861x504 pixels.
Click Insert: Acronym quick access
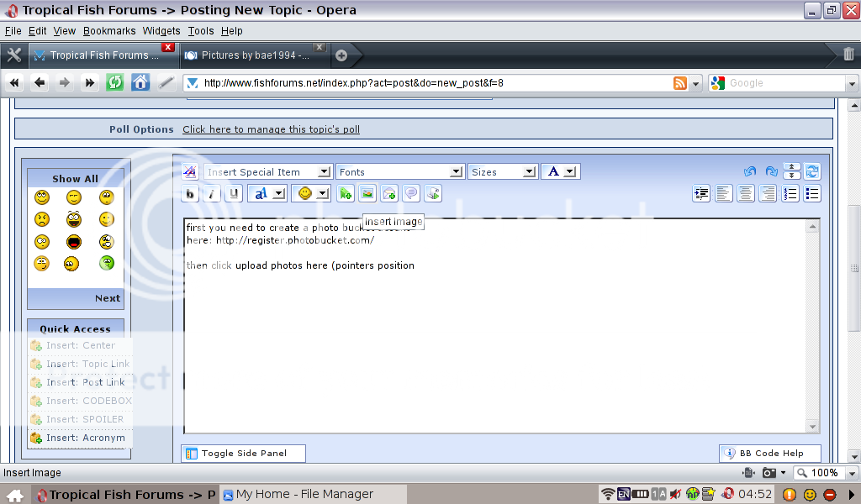tap(78, 438)
